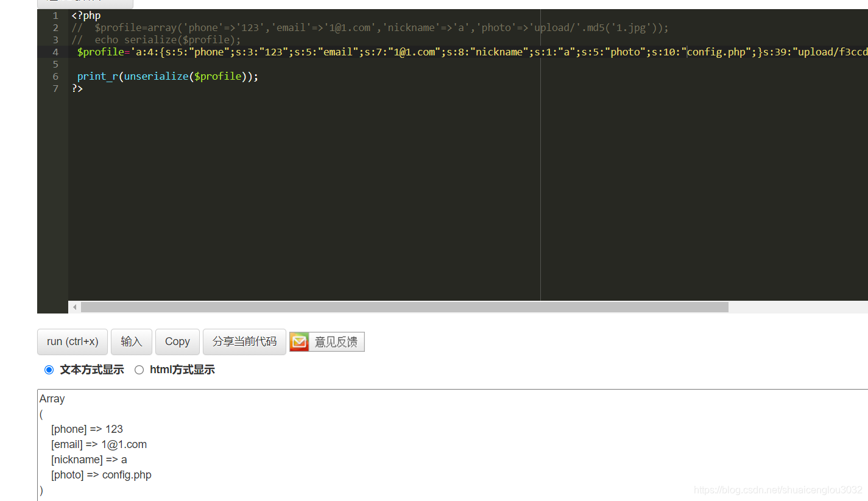
Task: Click the horizontal scrollbar thumb in editor
Action: 404,307
